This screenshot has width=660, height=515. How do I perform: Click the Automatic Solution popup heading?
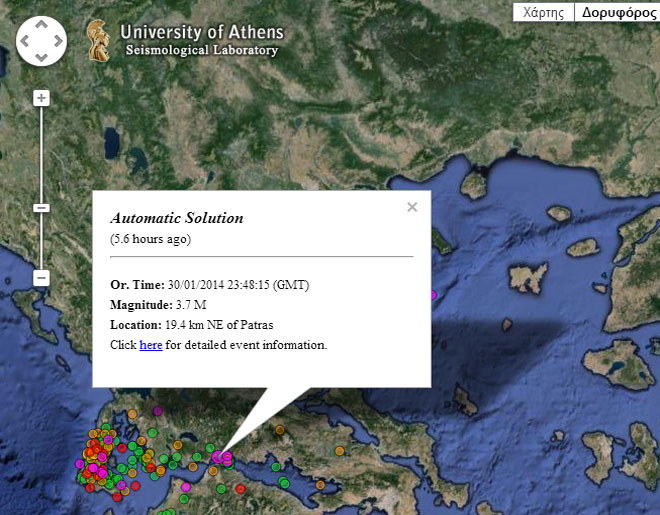(x=177, y=218)
